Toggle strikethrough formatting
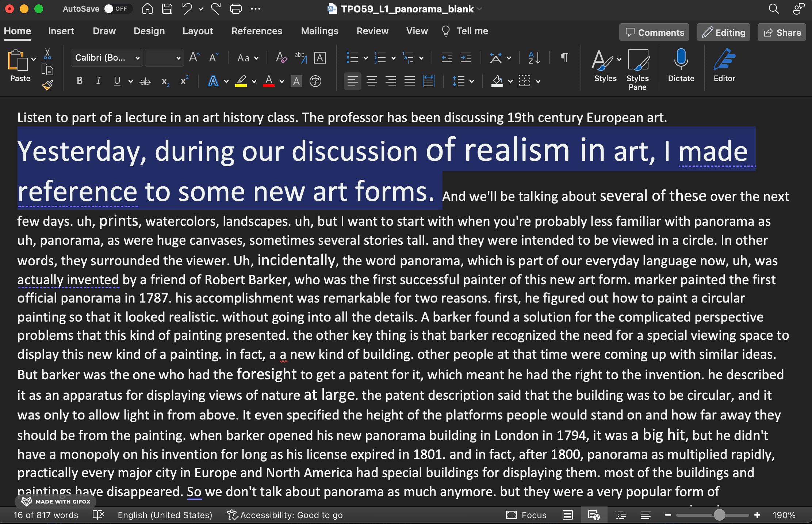This screenshot has width=812, height=524. pyautogui.click(x=145, y=81)
